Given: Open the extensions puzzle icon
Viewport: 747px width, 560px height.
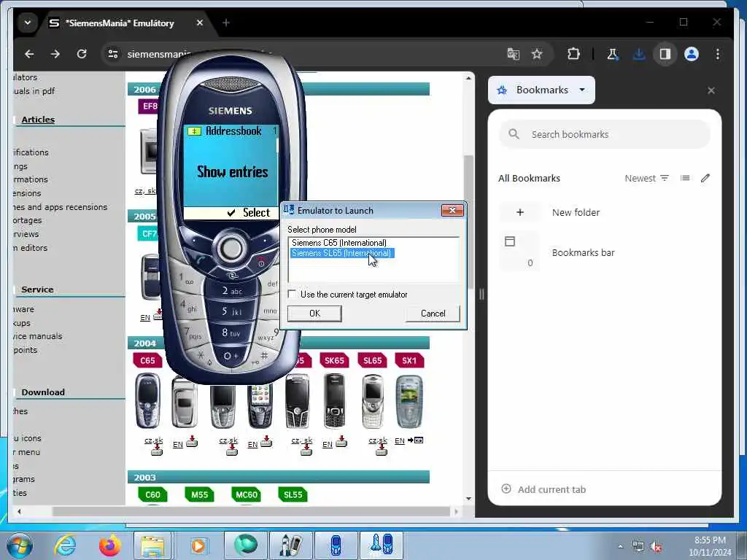Looking at the screenshot, I should point(573,54).
